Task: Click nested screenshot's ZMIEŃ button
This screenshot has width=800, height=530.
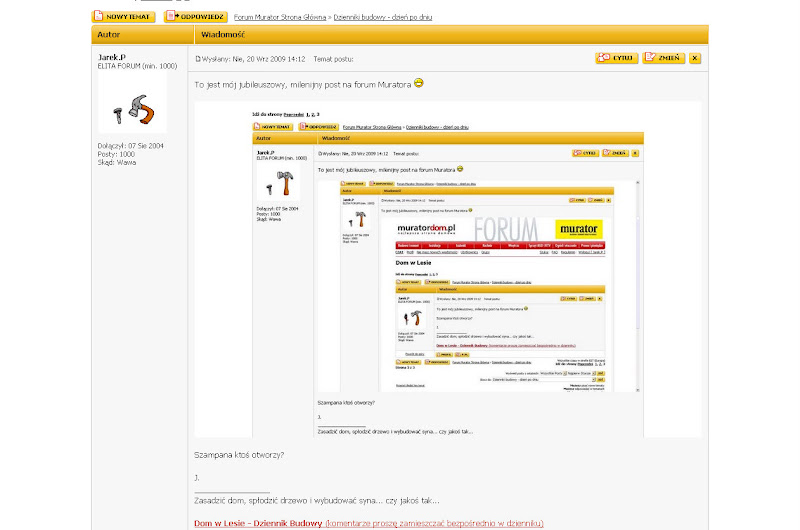Action: pos(615,153)
